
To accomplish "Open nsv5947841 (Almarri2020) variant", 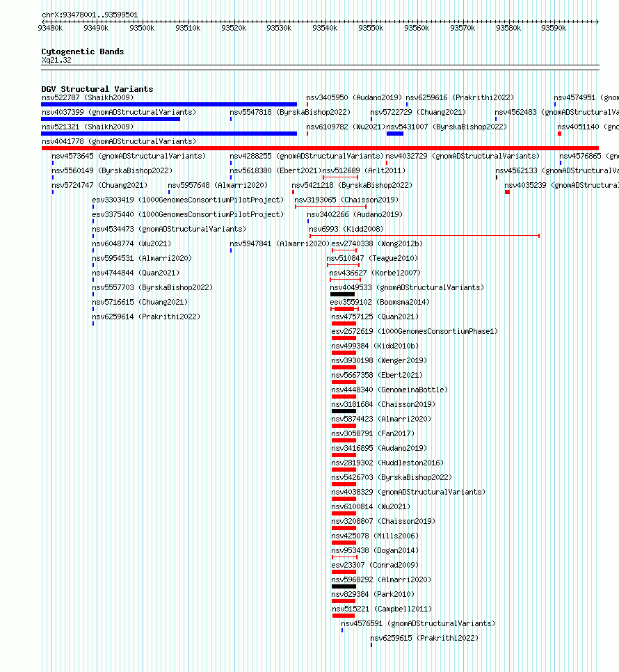I will [280, 243].
